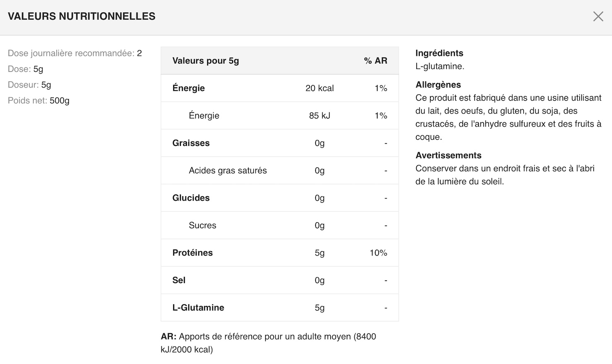
Task: Click the Ingrédients heading
Action: coord(439,53)
